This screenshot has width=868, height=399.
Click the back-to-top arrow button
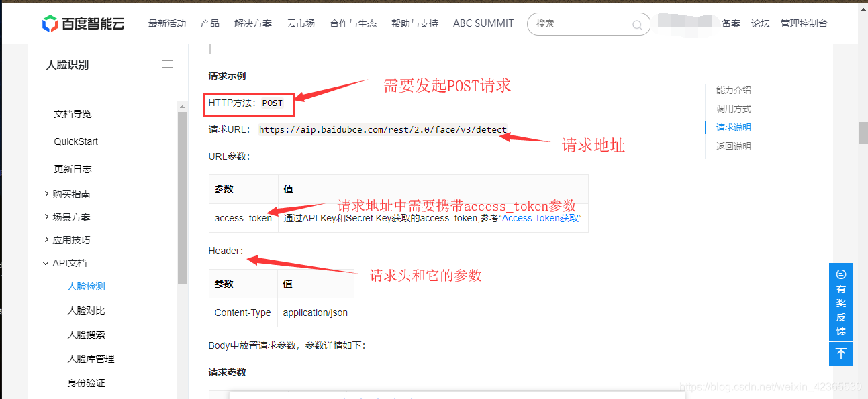pyautogui.click(x=841, y=353)
